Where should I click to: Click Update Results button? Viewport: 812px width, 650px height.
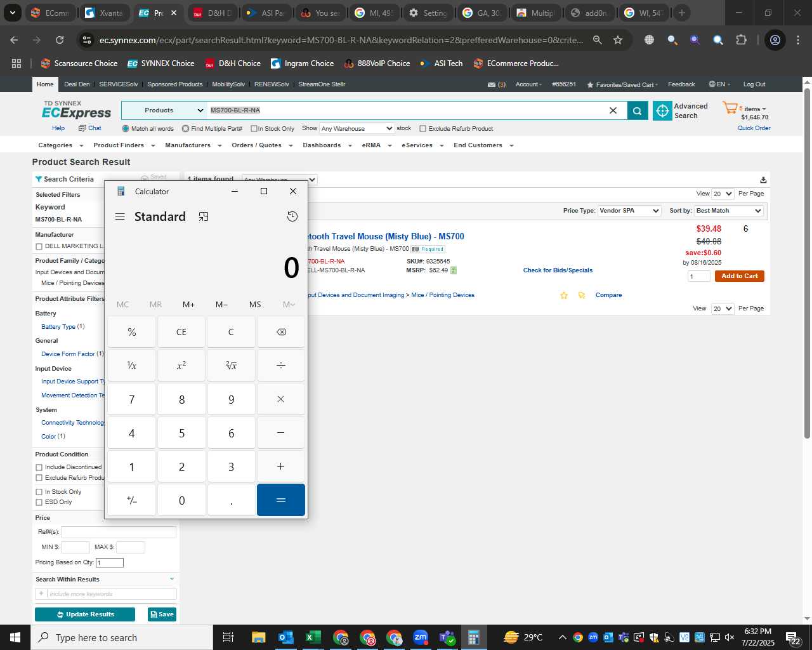tap(85, 614)
